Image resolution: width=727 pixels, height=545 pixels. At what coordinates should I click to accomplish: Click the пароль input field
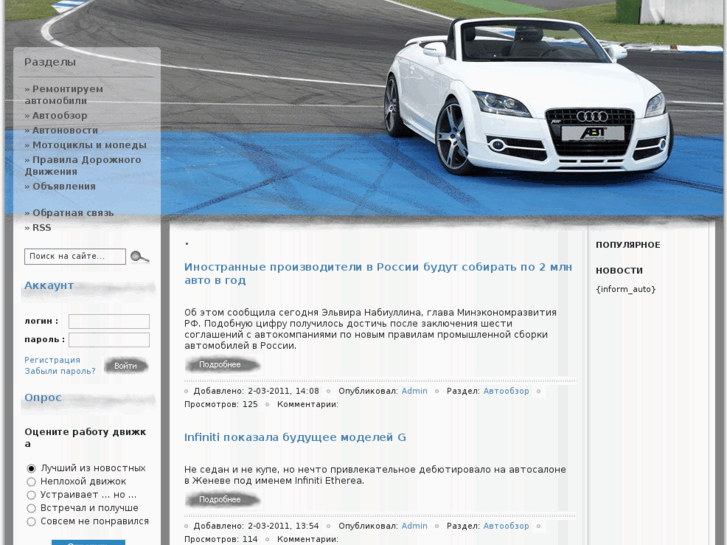pyautogui.click(x=109, y=340)
